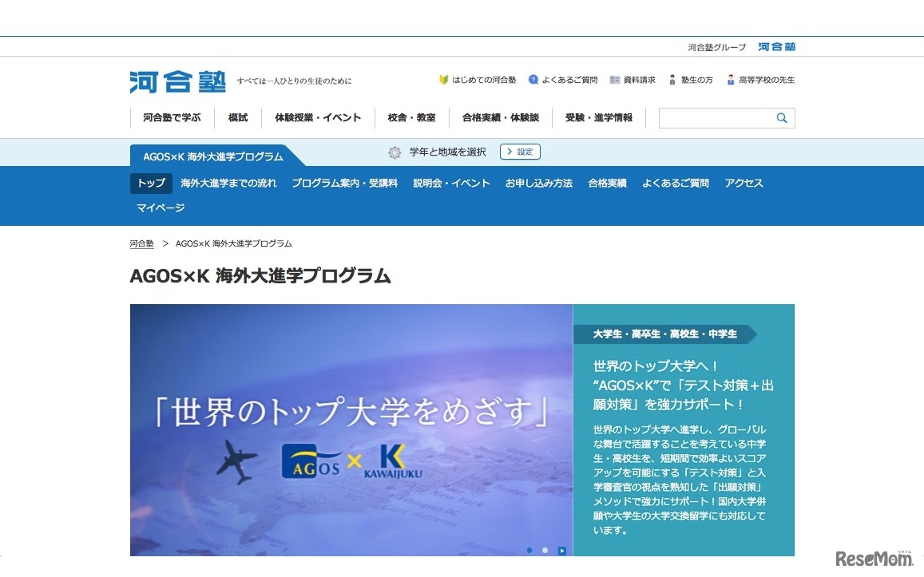Click the 高等学校の先生 person icon
924x577 pixels.
pyautogui.click(x=729, y=79)
